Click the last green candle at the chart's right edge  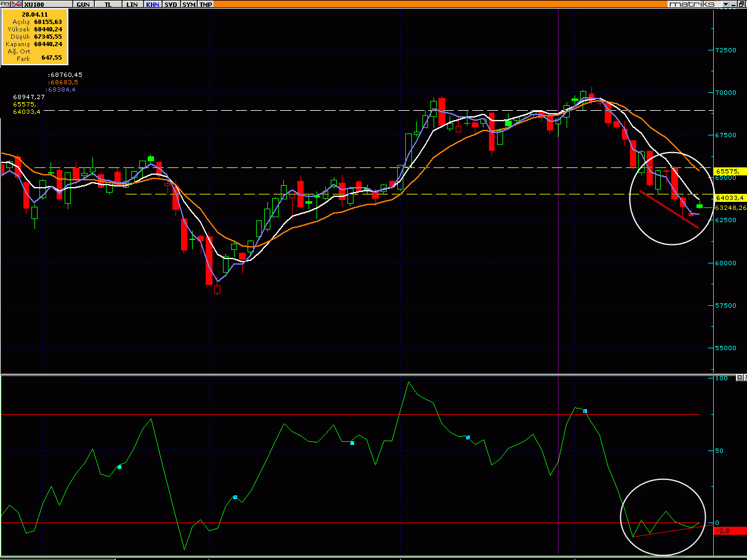tap(700, 206)
